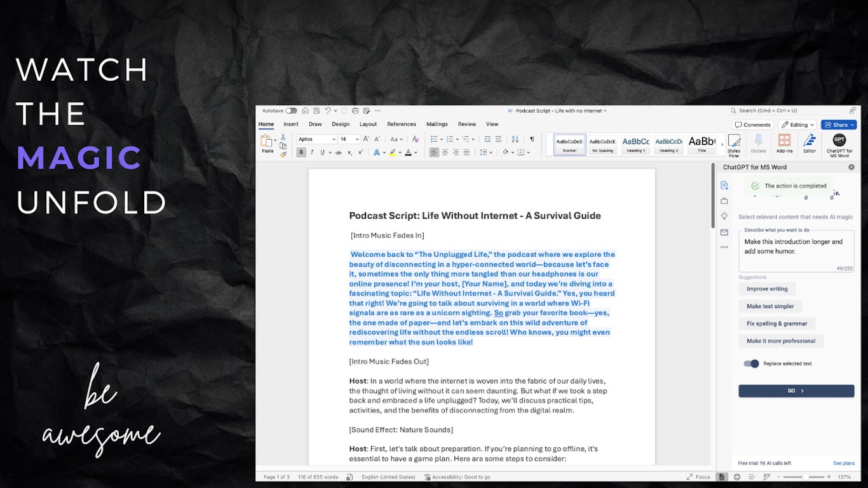
Task: Center the paragraph text
Action: pyautogui.click(x=445, y=152)
